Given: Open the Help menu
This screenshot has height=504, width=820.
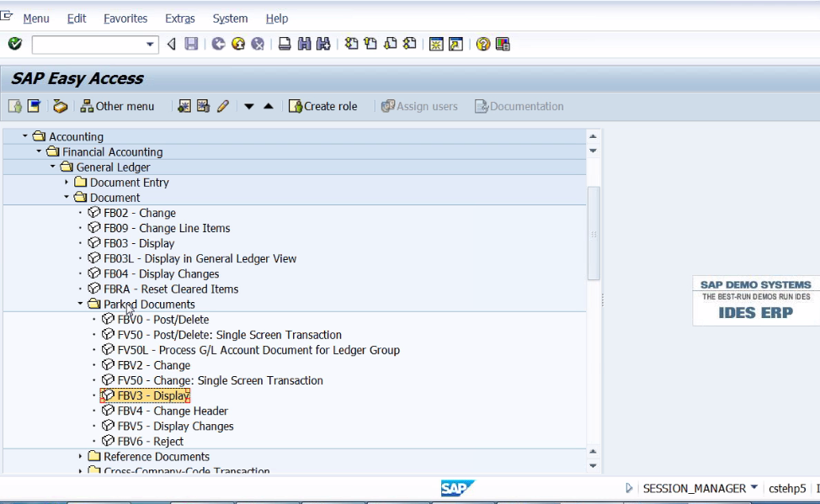Looking at the screenshot, I should pos(277,19).
